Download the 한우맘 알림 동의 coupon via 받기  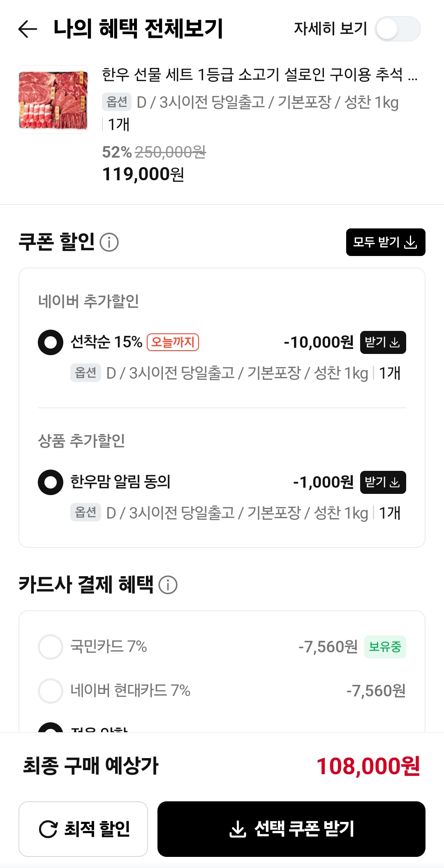point(383,482)
